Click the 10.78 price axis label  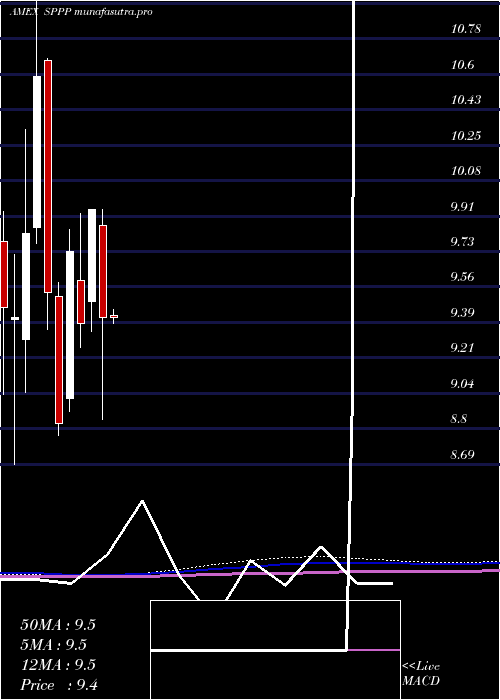466,30
